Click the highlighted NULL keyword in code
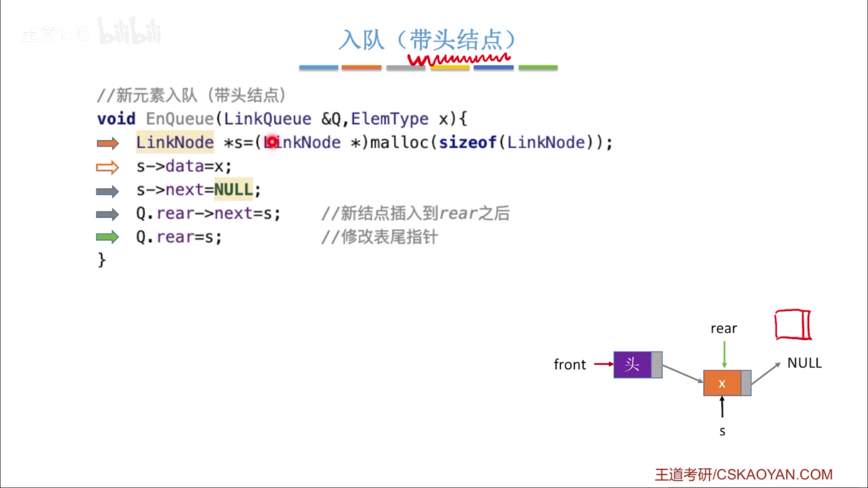 (233, 190)
